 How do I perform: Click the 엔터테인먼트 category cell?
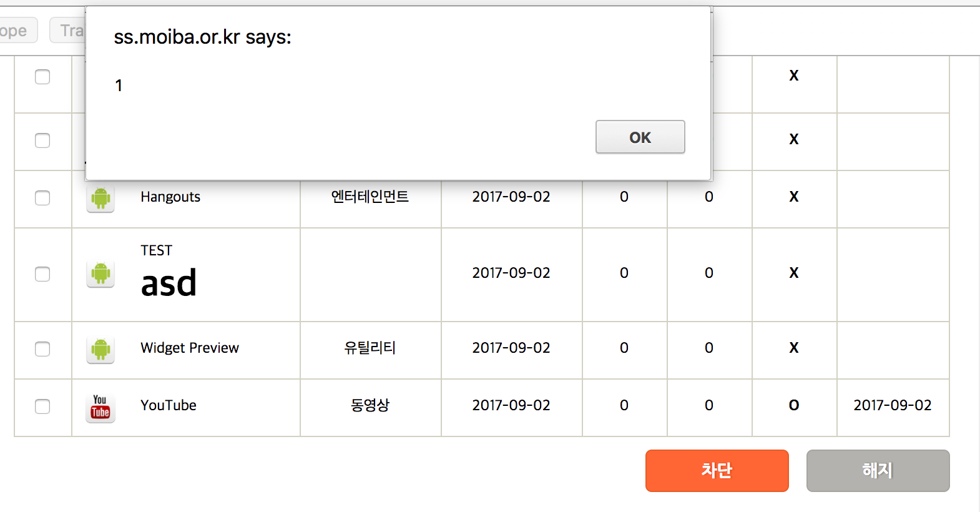pyautogui.click(x=370, y=197)
